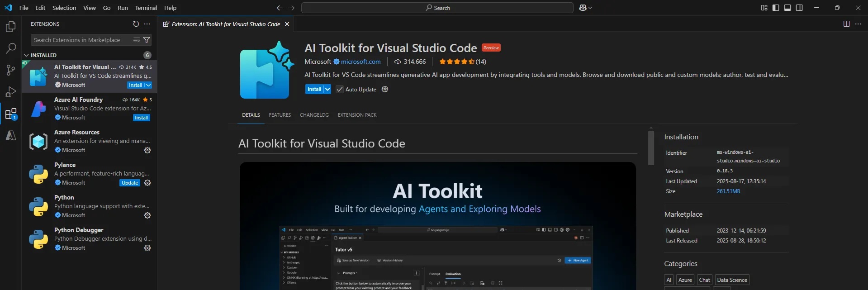This screenshot has width=868, height=290.
Task: Switch to the CHANGELOG tab
Action: point(314,115)
